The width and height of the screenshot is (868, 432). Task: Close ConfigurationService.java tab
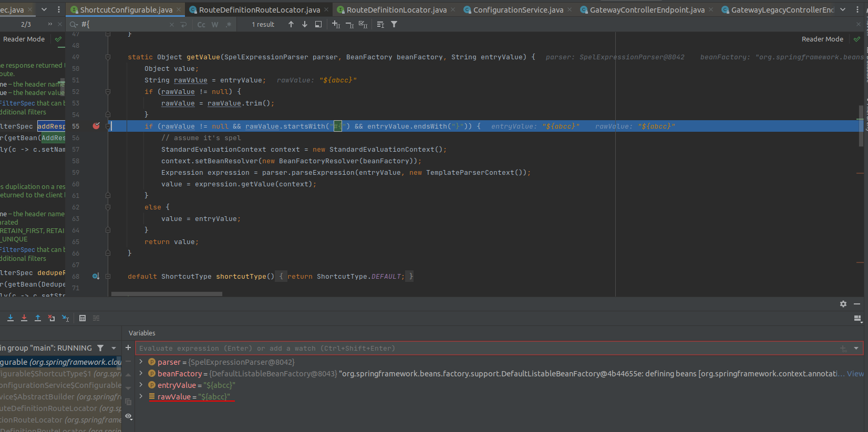(x=570, y=9)
